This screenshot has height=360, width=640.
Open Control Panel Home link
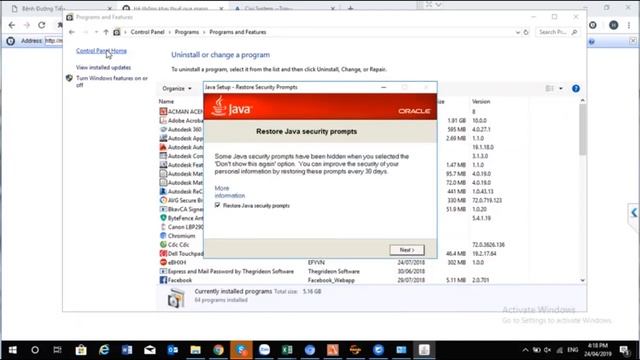coord(101,51)
